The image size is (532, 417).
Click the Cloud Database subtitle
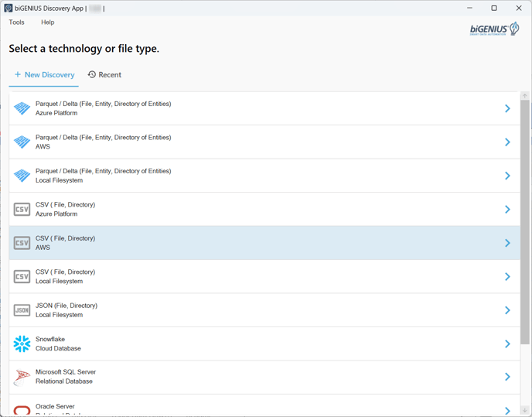58,348
